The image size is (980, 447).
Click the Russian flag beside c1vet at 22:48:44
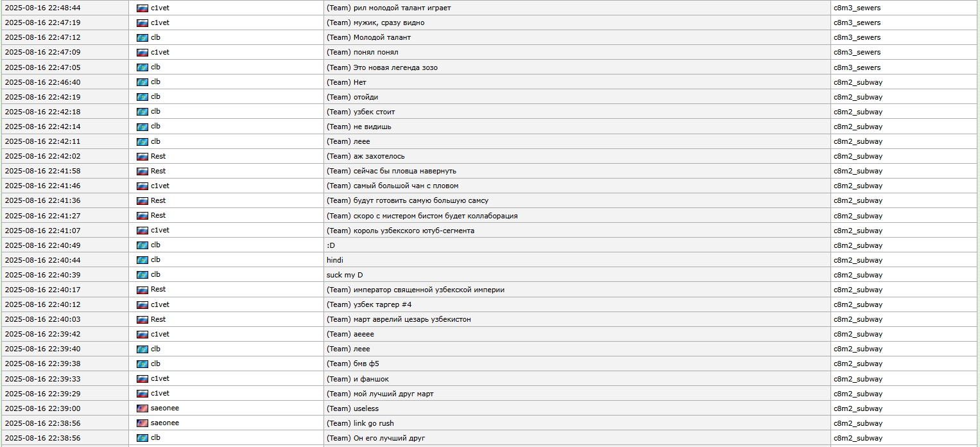coord(142,8)
